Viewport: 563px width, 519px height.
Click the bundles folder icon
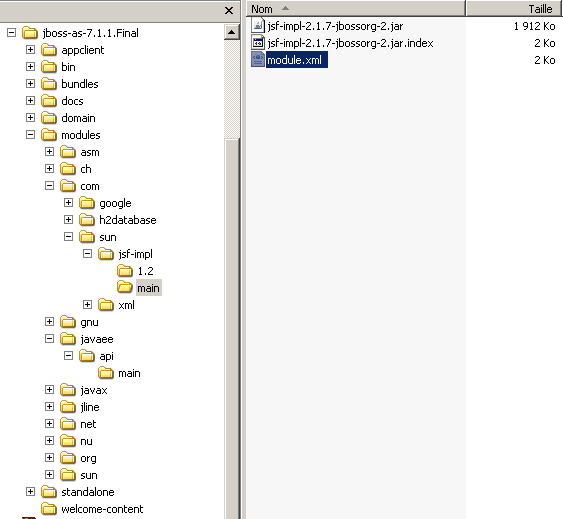coord(49,84)
